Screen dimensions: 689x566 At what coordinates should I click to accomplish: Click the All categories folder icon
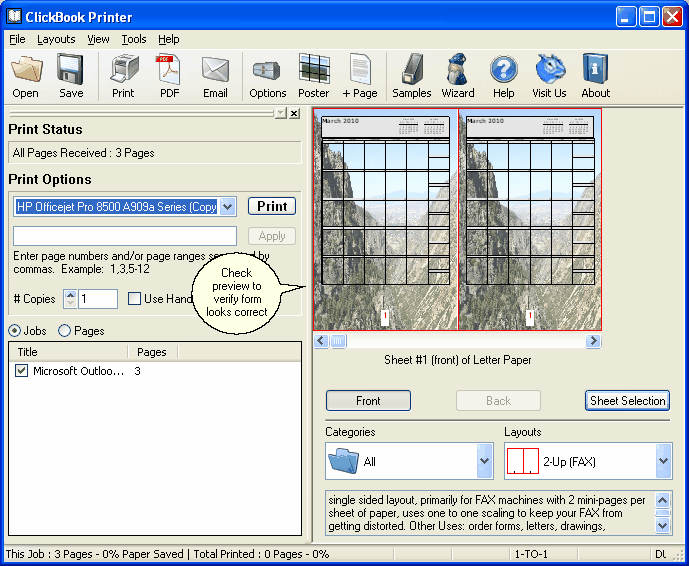click(343, 461)
